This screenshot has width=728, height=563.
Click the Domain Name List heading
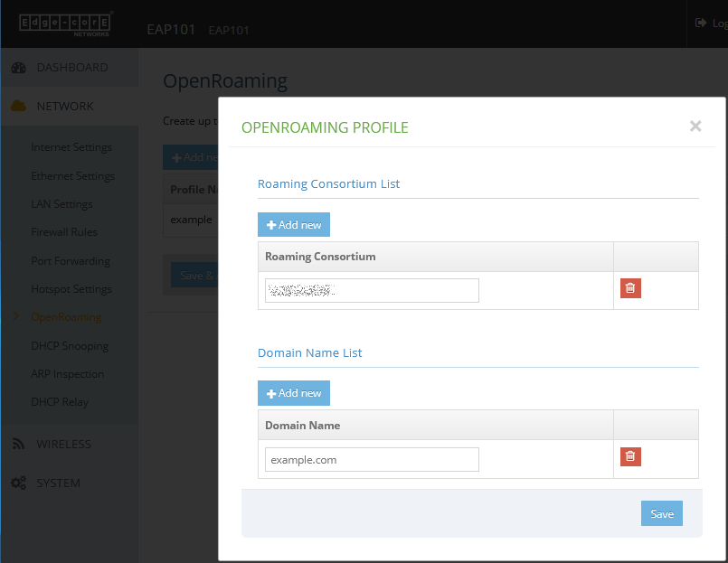point(309,352)
